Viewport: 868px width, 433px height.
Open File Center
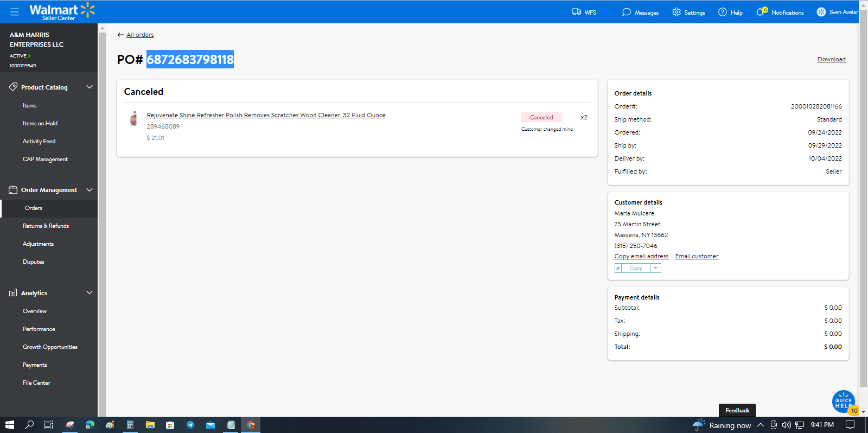[36, 383]
